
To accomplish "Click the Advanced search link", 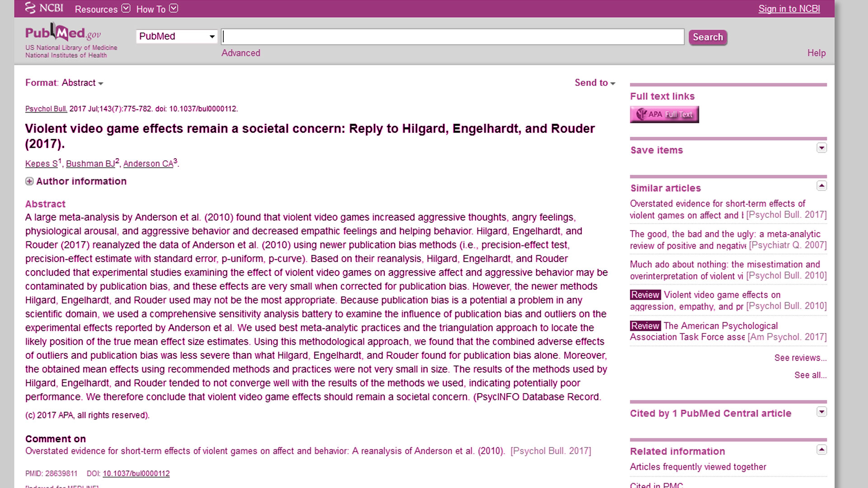I will click(x=241, y=52).
